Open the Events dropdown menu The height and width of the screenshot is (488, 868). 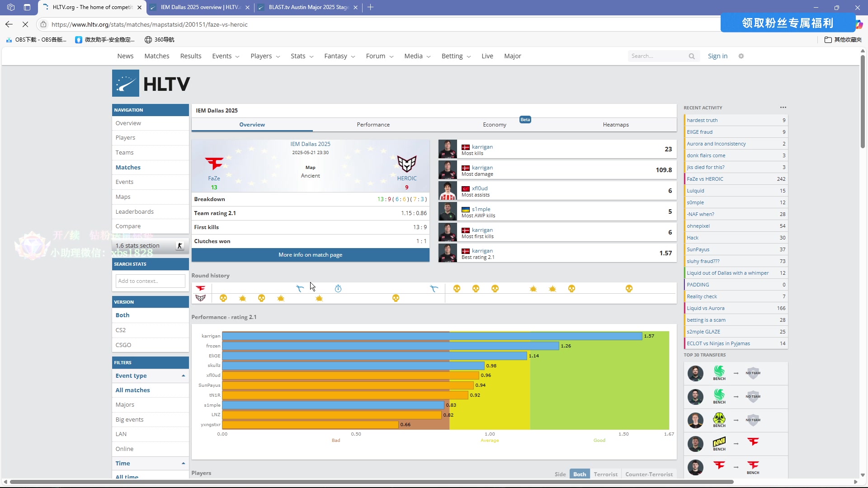coord(226,56)
